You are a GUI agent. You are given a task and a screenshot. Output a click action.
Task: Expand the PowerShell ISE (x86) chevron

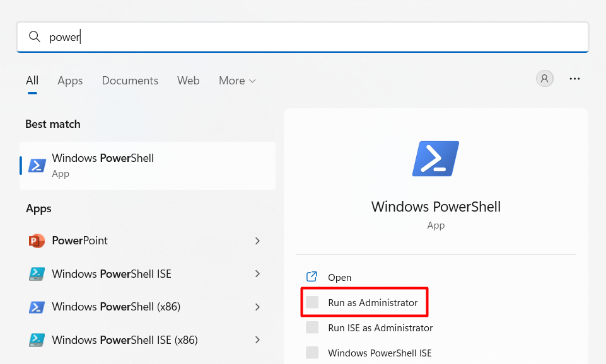[257, 340]
